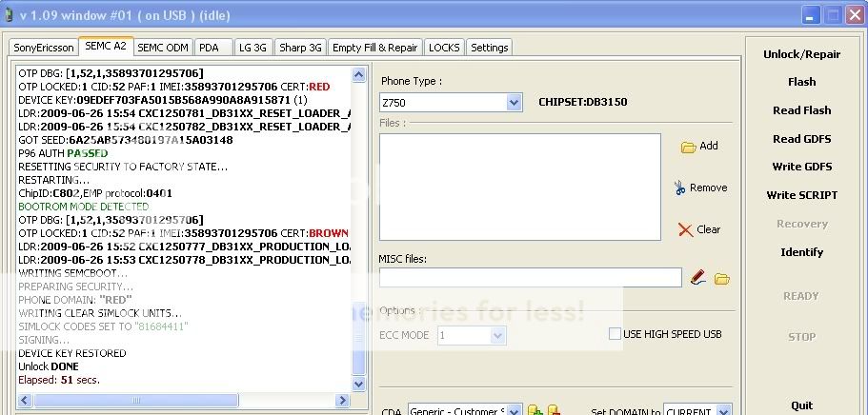The height and width of the screenshot is (415, 868).
Task: Click the CDA add icon with green plus
Action: click(x=535, y=410)
